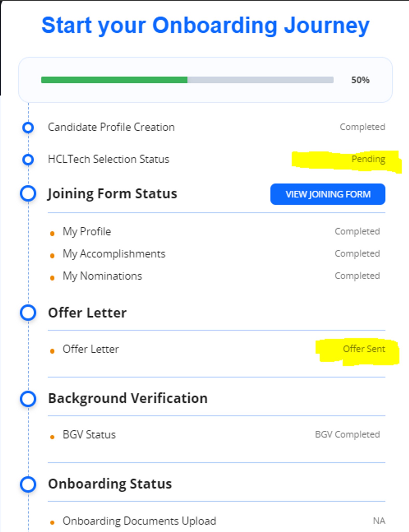Select Onboarding Documents Upload row
409x532 pixels.
[x=139, y=521]
